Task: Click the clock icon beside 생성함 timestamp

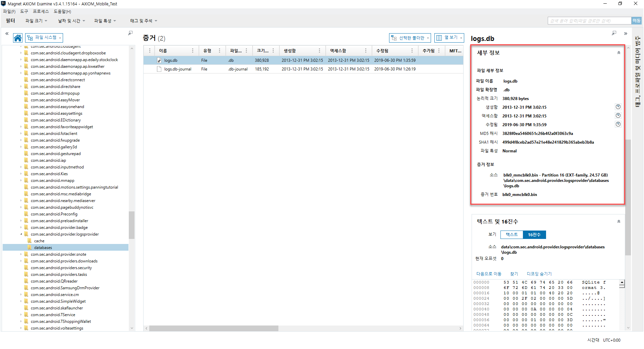Action: tap(618, 107)
